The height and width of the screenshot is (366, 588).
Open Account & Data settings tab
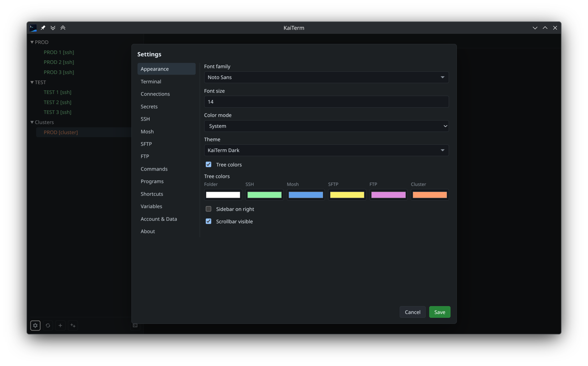point(166,219)
